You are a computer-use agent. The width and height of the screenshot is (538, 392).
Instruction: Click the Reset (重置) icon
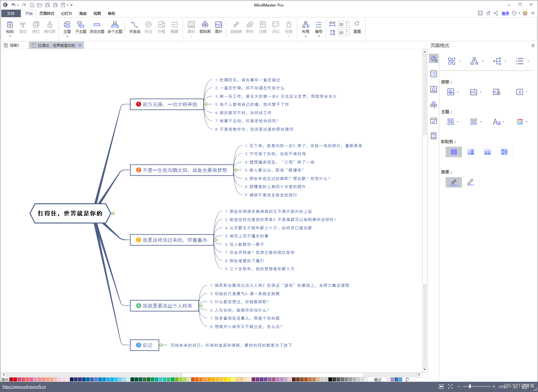pyautogui.click(x=357, y=24)
